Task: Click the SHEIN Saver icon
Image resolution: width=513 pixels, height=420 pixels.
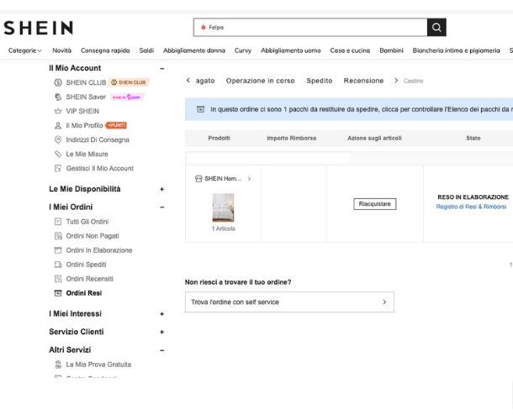Action: click(58, 97)
